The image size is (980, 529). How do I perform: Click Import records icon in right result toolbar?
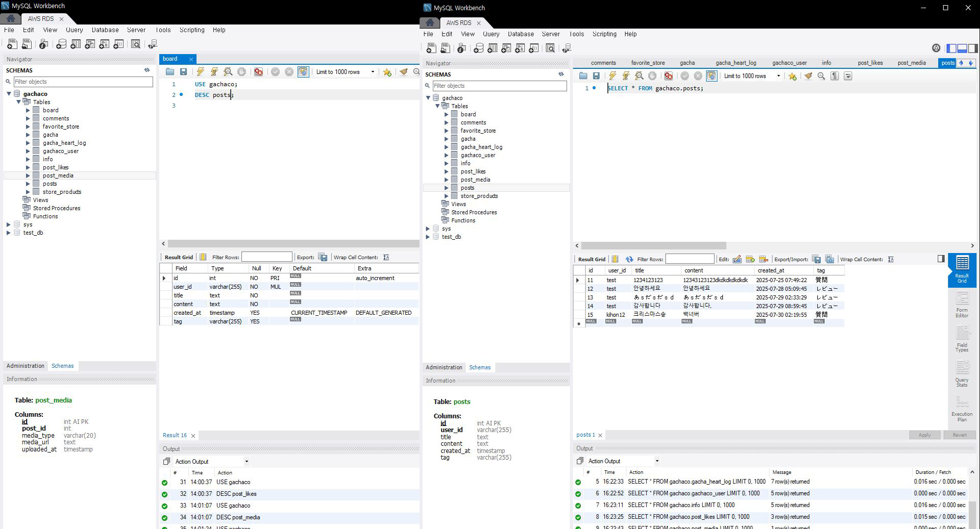click(x=829, y=259)
